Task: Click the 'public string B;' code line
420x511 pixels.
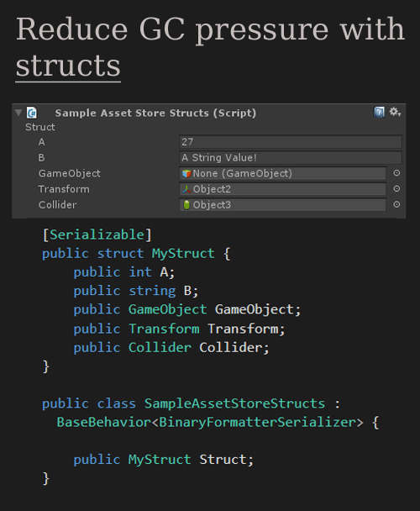Action: [x=136, y=291]
